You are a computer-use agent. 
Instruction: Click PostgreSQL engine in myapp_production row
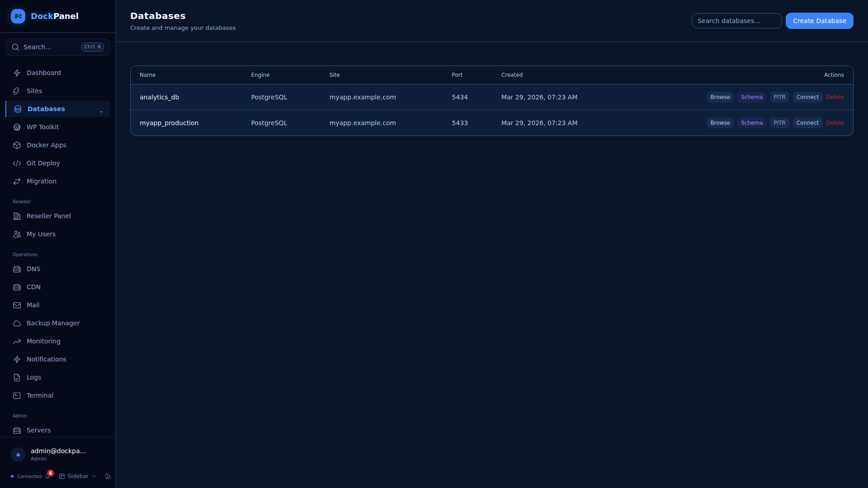269,123
